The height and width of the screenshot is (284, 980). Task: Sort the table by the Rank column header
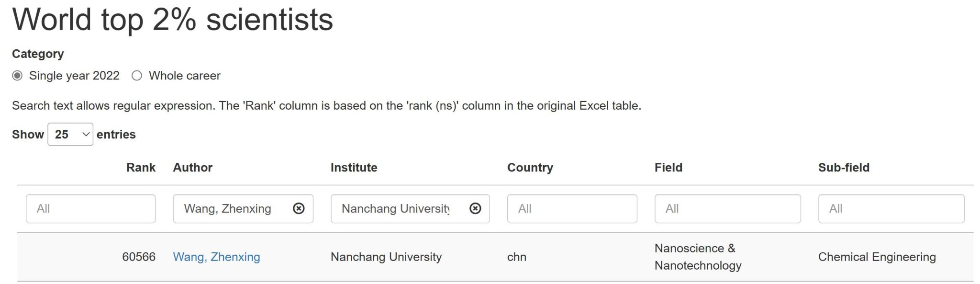tap(141, 168)
